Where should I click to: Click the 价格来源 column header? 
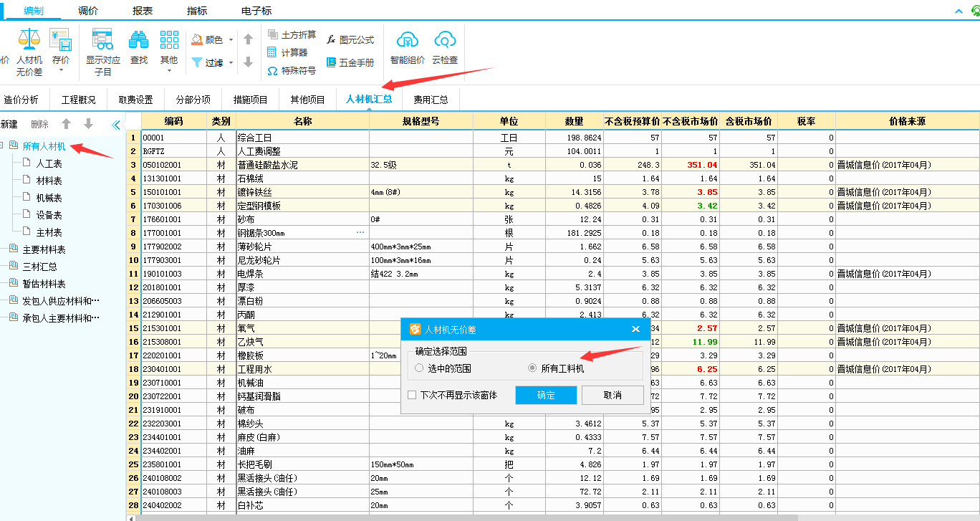[x=907, y=121]
